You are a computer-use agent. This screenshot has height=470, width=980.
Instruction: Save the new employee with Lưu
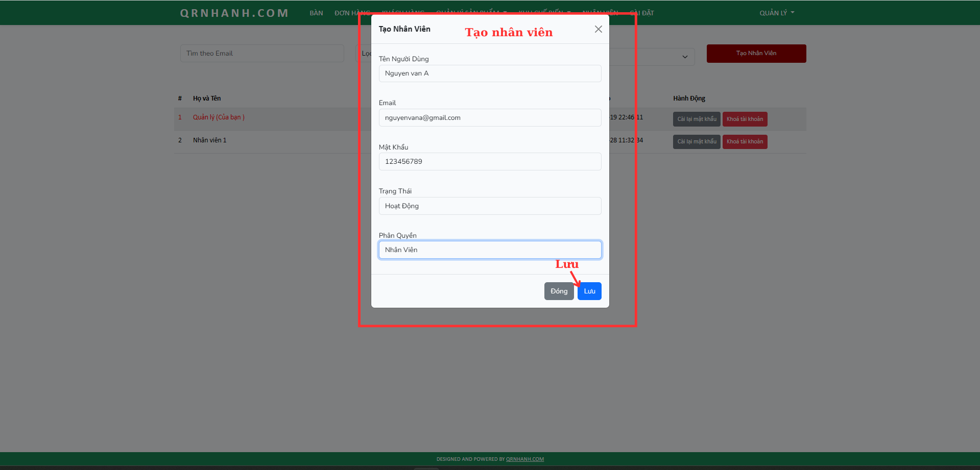coord(589,291)
